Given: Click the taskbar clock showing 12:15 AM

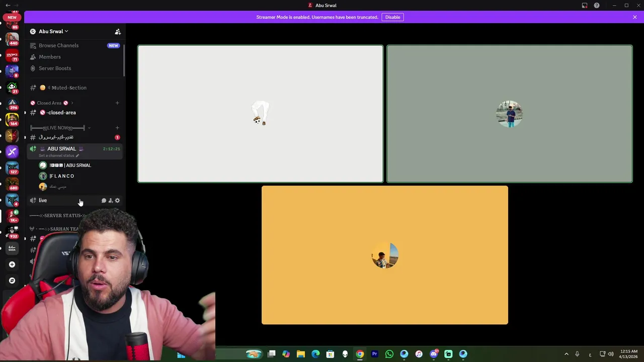Looking at the screenshot, I should pos(629,354).
